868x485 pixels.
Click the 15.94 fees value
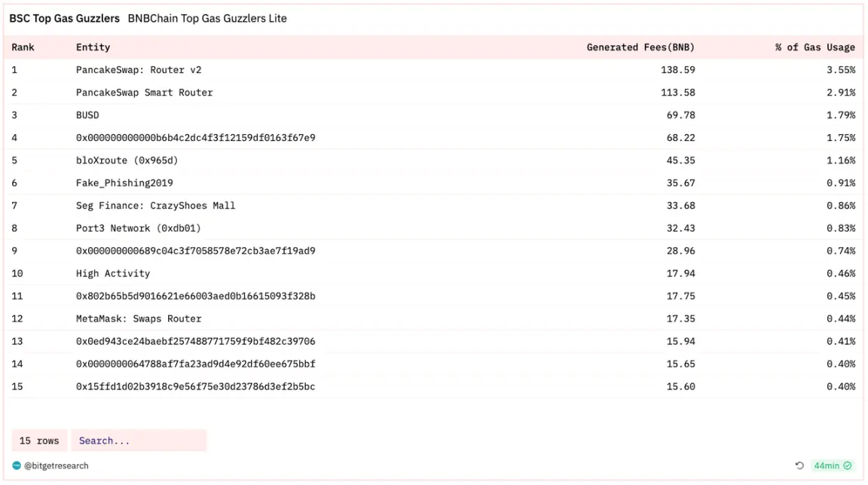coord(680,342)
